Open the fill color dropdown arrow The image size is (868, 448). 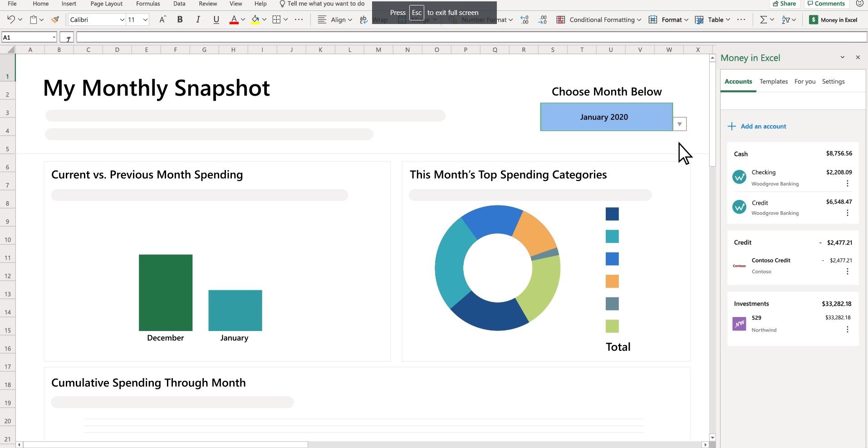[264, 19]
